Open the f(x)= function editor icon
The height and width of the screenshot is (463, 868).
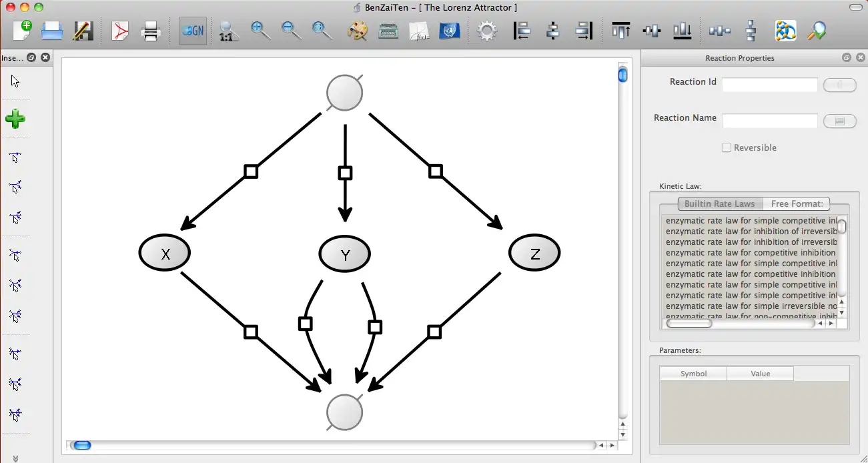pyautogui.click(x=419, y=31)
